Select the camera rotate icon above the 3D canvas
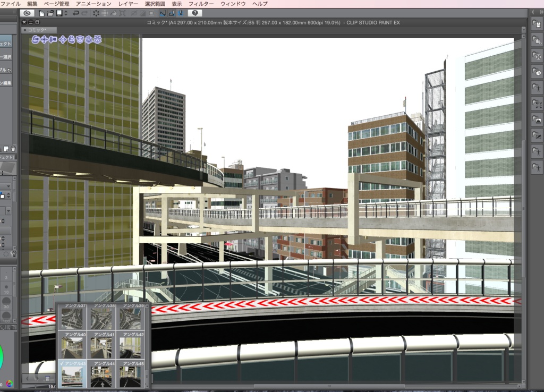The image size is (544, 392). click(35, 40)
